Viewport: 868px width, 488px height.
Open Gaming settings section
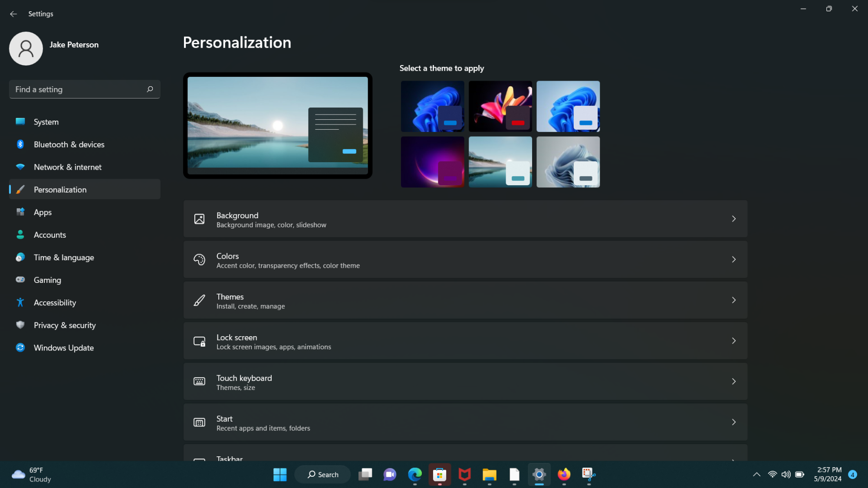(x=47, y=279)
